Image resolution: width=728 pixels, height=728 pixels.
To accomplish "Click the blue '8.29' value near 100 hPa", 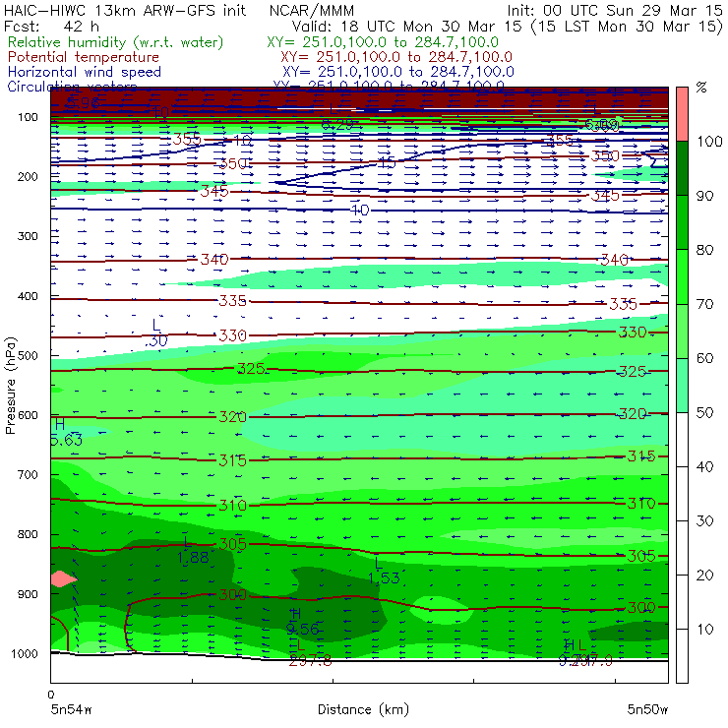I will click(337, 124).
